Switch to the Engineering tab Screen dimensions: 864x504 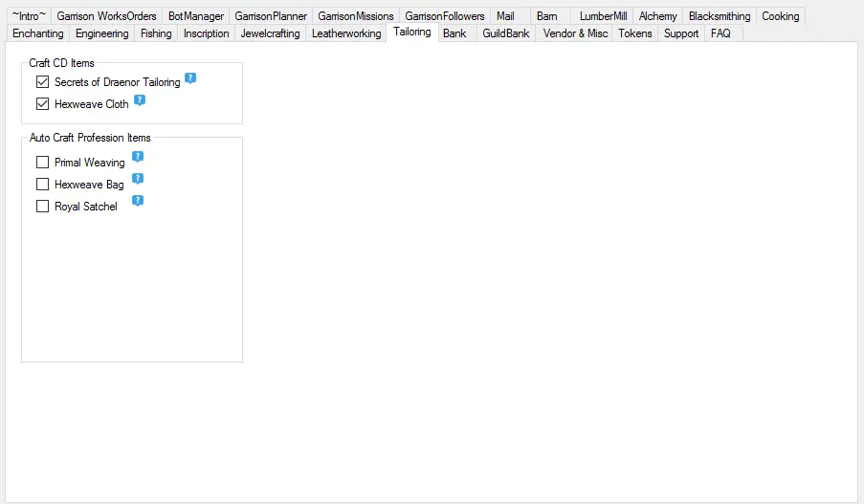102,33
